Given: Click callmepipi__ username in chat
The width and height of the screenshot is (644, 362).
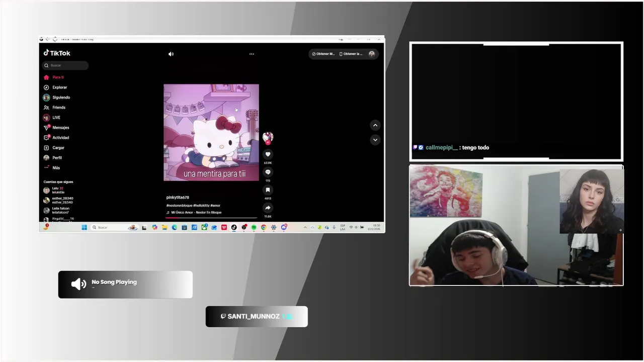Looking at the screenshot, I should [442, 148].
